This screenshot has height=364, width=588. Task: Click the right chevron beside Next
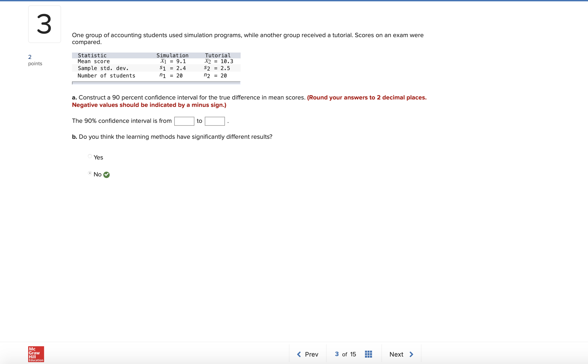pyautogui.click(x=411, y=354)
